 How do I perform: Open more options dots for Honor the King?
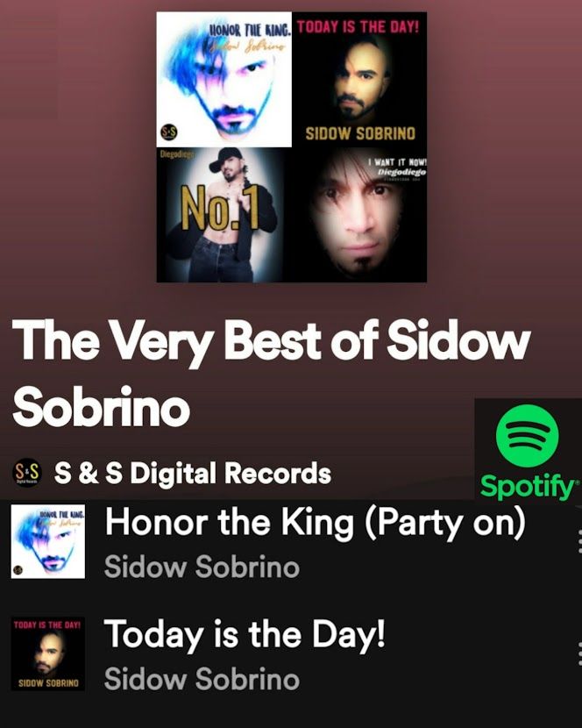[x=578, y=541]
